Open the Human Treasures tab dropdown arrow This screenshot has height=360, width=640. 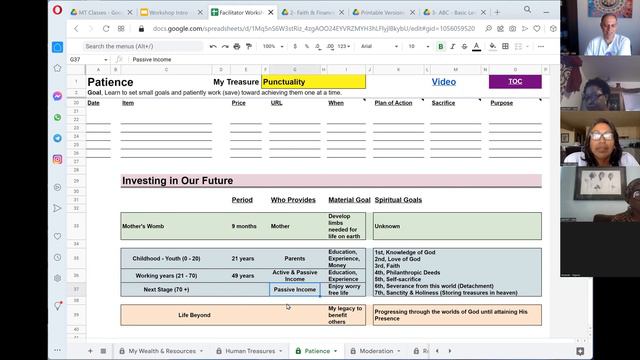tap(281, 351)
